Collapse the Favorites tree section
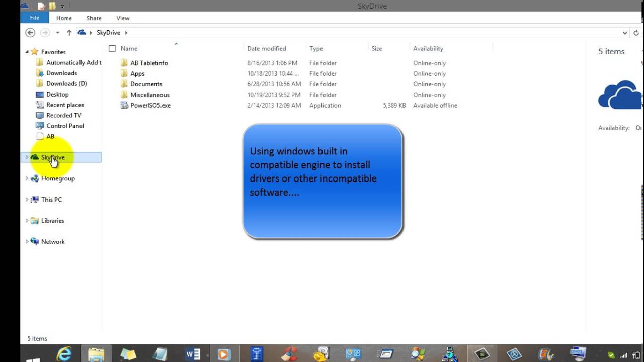The height and width of the screenshot is (362, 644). pos(27,52)
